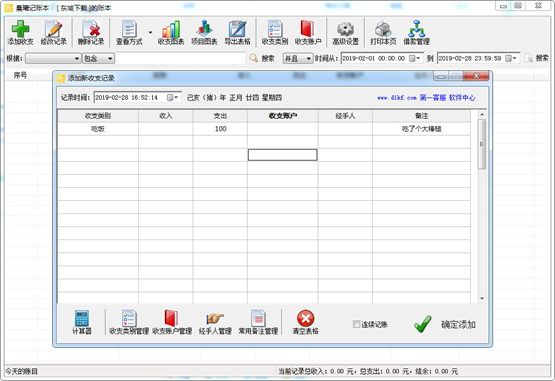Click the 经手人 column header
The width and height of the screenshot is (555, 381).
(x=345, y=116)
